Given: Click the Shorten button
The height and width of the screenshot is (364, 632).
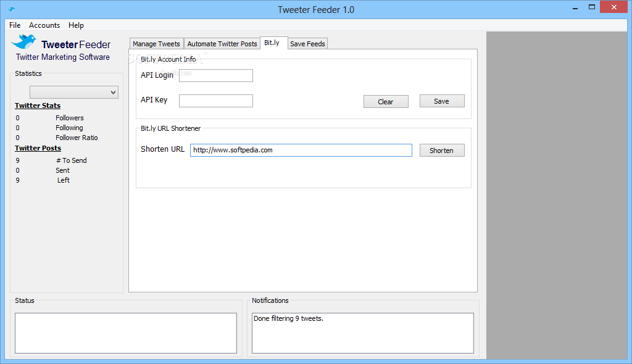Looking at the screenshot, I should (442, 151).
